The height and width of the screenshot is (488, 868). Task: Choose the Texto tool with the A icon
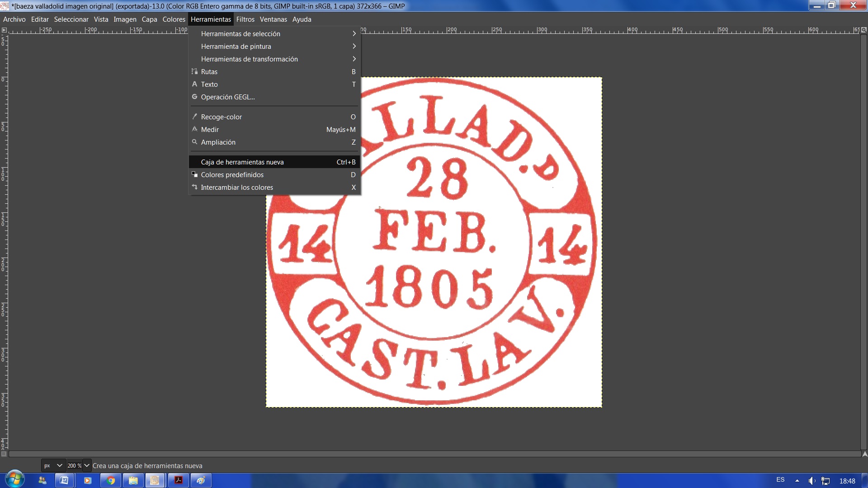pos(274,84)
